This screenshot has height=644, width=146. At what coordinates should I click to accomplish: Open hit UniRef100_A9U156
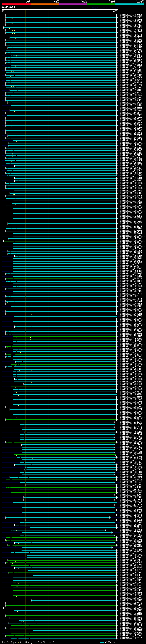pyautogui.click(x=131, y=20)
